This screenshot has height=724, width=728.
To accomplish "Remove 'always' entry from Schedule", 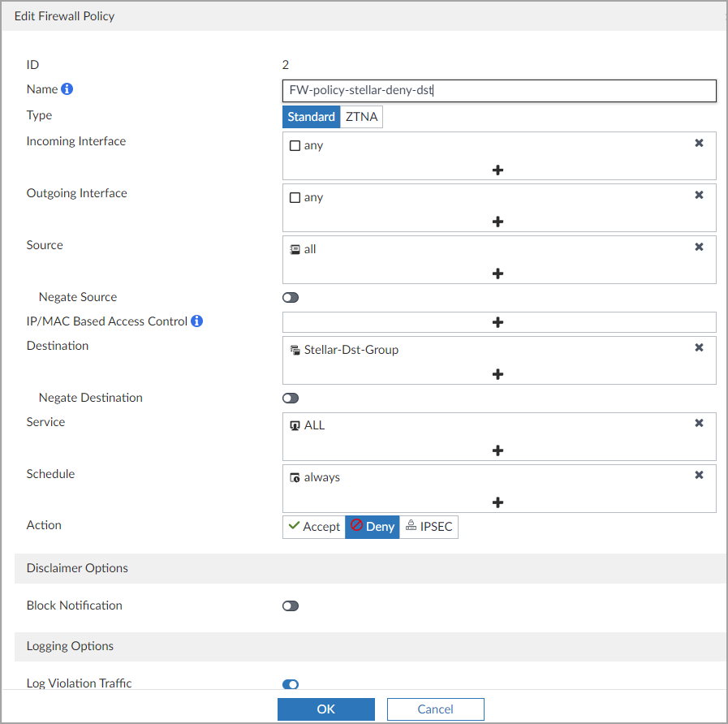I will coord(699,475).
